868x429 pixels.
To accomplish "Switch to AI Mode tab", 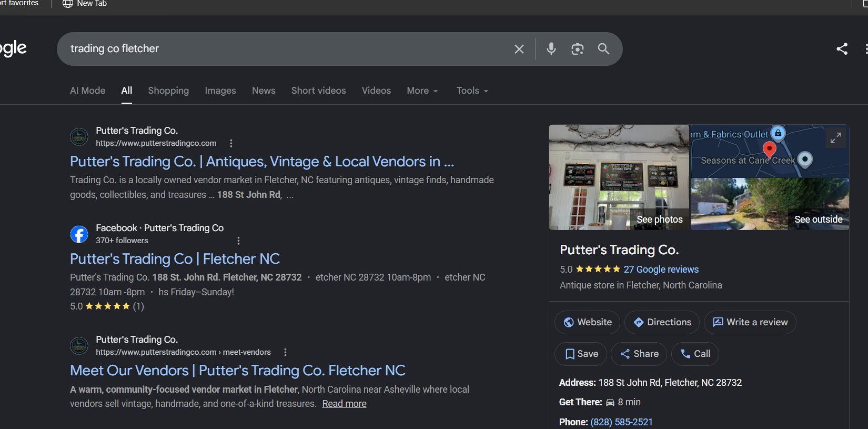I will tap(88, 91).
